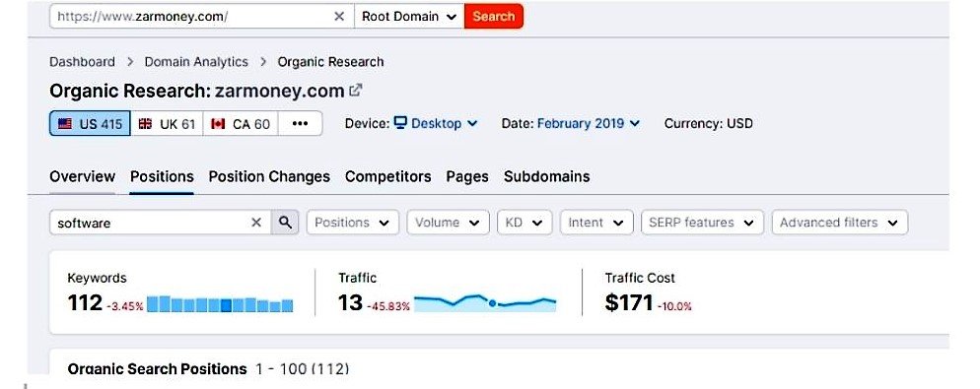Select the UK 61 database
The width and height of the screenshot is (980, 389).
coord(167,124)
